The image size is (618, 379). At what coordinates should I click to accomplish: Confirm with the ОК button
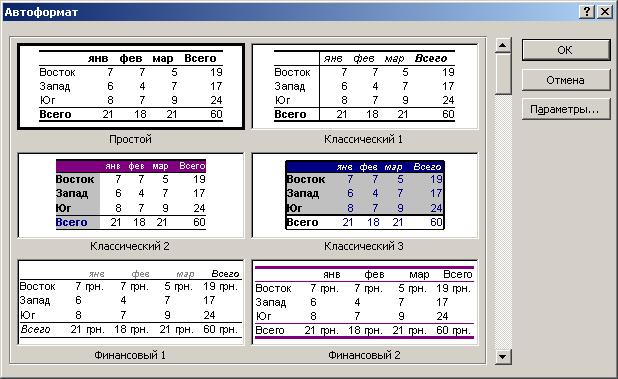[566, 50]
